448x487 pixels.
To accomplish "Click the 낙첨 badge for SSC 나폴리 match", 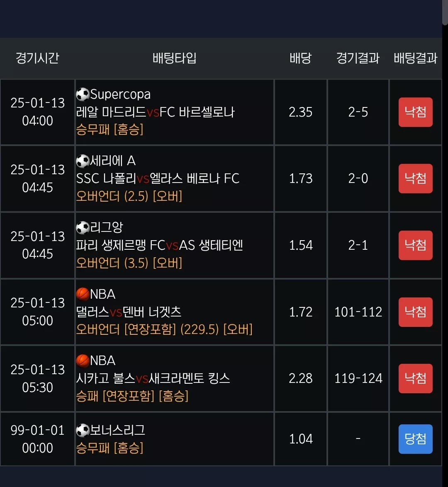I will point(415,179).
